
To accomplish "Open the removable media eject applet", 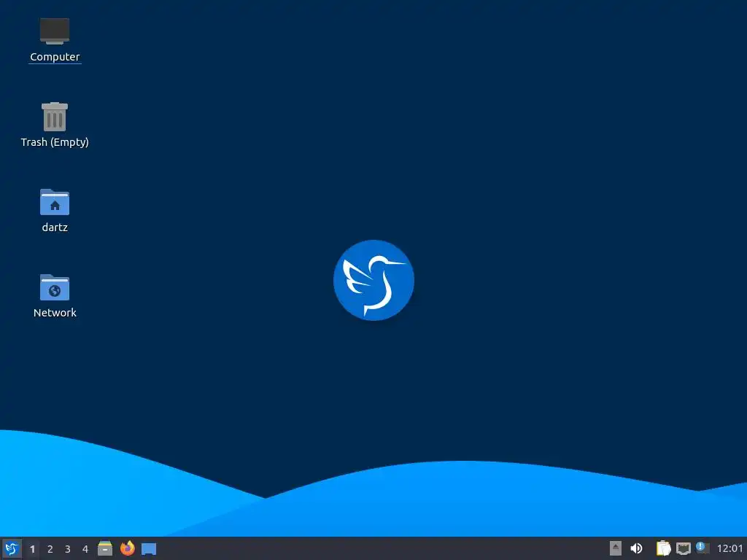I will pos(616,548).
